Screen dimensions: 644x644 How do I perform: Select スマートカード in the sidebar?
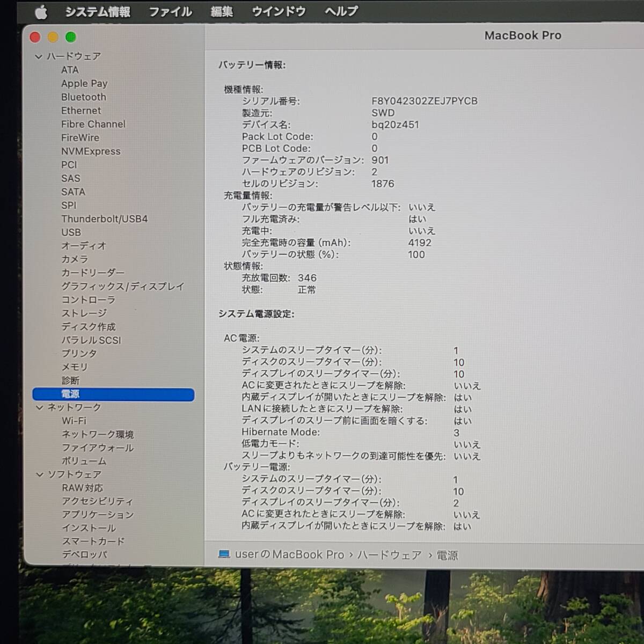click(93, 542)
